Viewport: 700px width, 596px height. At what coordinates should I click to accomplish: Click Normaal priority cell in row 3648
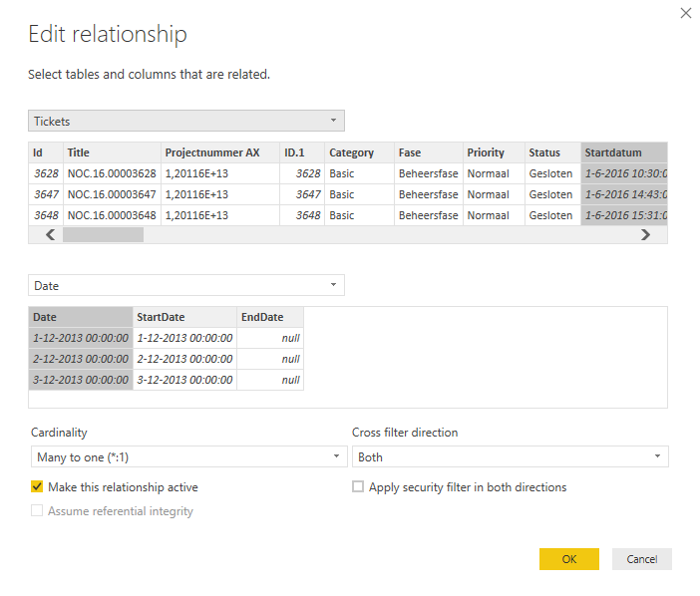pyautogui.click(x=494, y=215)
